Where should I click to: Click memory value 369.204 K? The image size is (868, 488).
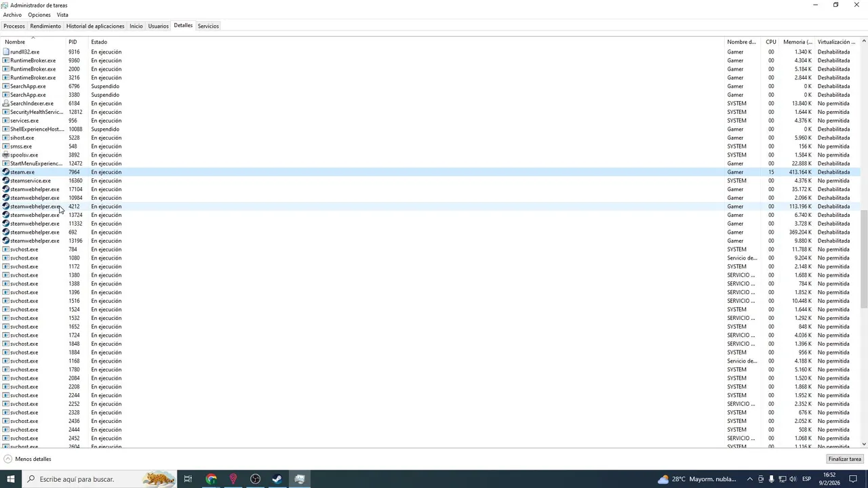pyautogui.click(x=800, y=232)
